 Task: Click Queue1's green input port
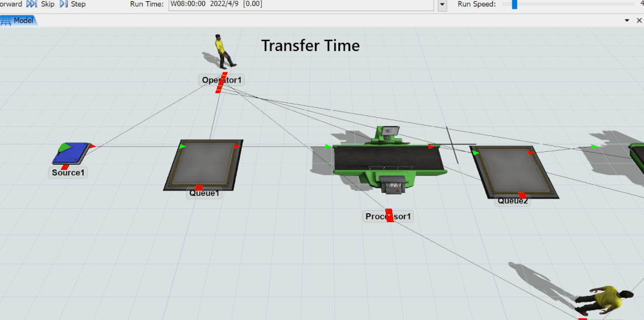click(183, 147)
